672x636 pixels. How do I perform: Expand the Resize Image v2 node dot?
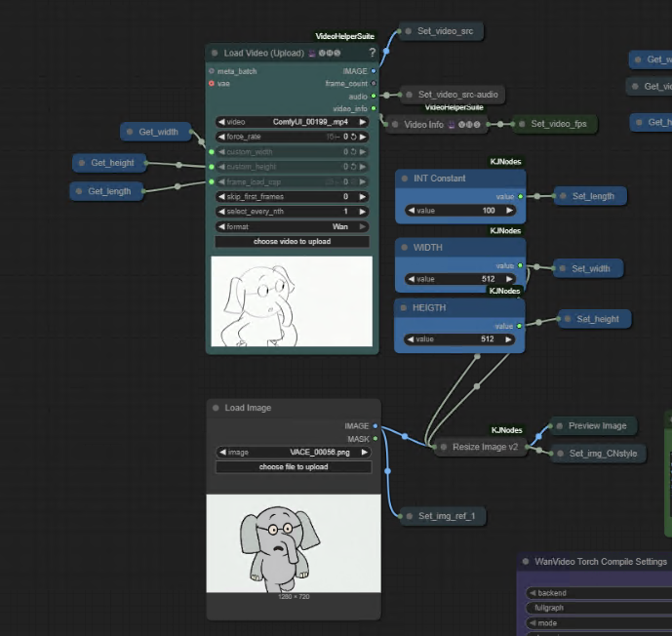click(444, 447)
